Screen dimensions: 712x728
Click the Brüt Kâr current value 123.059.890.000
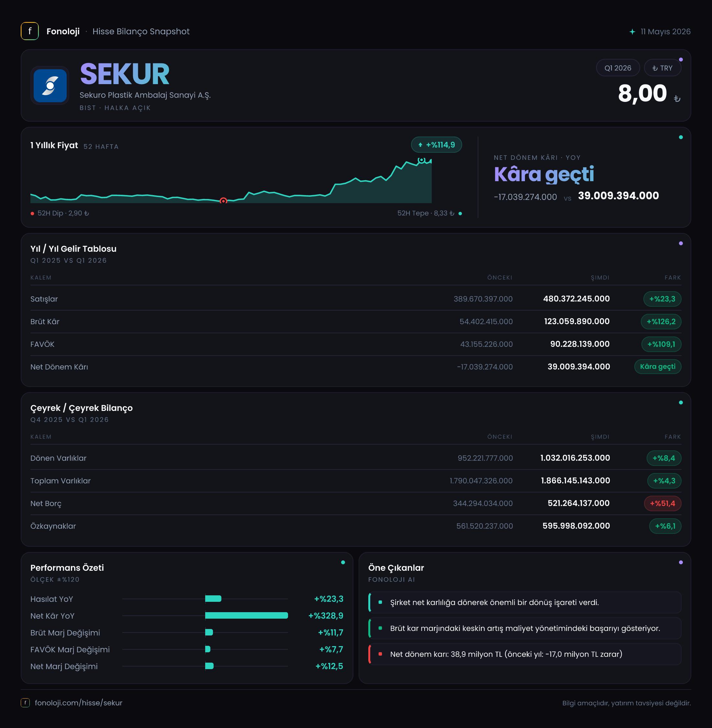coord(577,322)
